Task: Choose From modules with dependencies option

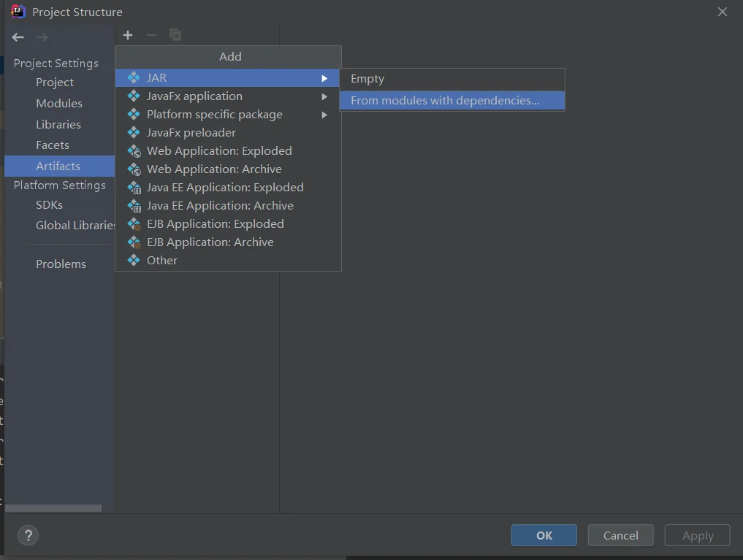Action: pos(445,101)
